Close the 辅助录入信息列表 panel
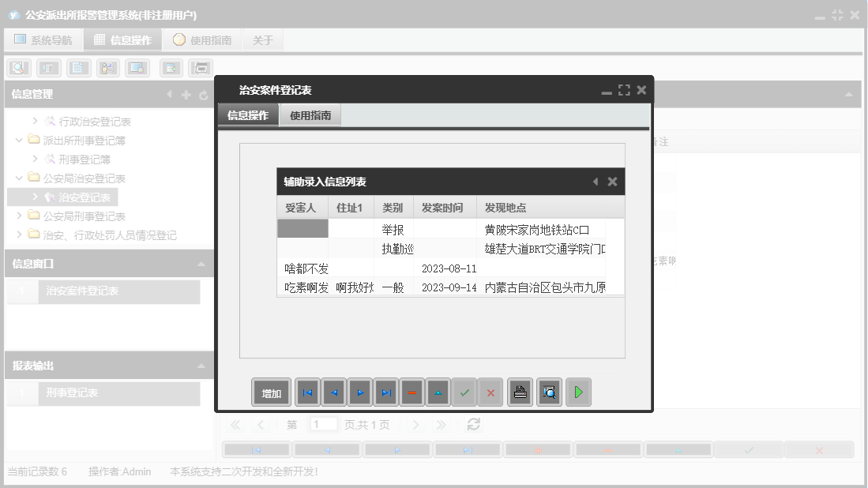The image size is (868, 488). point(612,182)
